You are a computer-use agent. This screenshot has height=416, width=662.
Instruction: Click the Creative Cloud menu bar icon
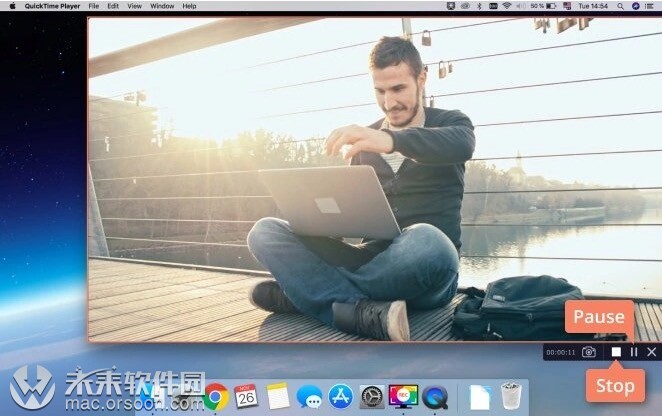pos(465,6)
